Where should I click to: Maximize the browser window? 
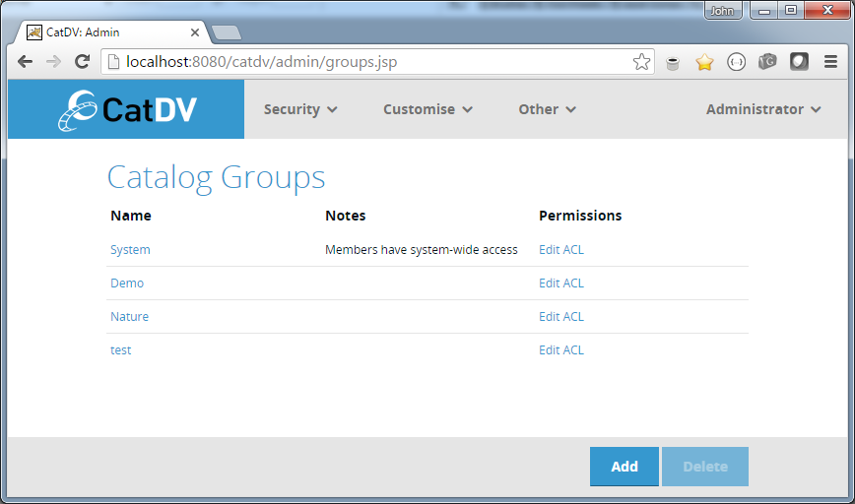point(791,11)
